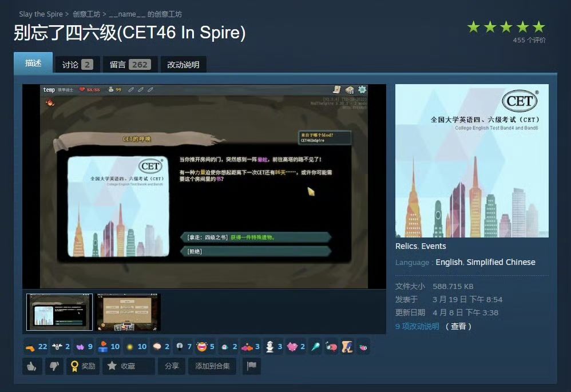Open the 改动说明 tab
The image size is (571, 392).
(183, 65)
